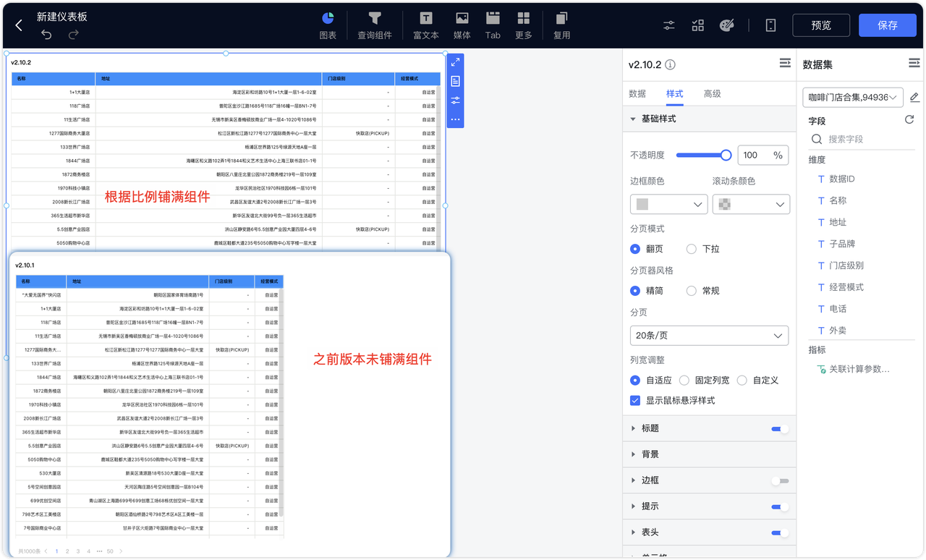Open the 复用 reuse option
The image size is (926, 560).
(562, 25)
